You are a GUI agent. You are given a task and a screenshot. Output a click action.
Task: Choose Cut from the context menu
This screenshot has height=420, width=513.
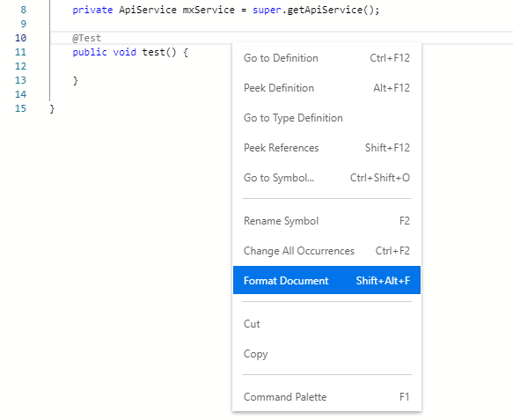pos(326,324)
